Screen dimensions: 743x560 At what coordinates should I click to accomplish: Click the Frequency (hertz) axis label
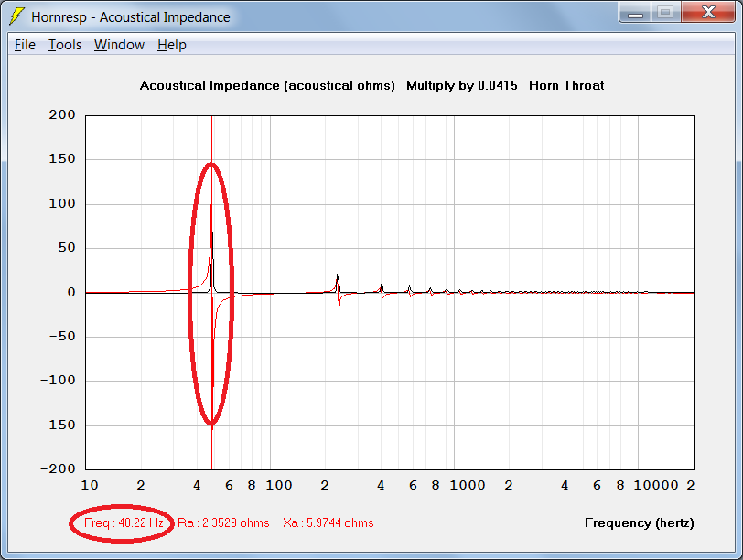click(x=640, y=523)
